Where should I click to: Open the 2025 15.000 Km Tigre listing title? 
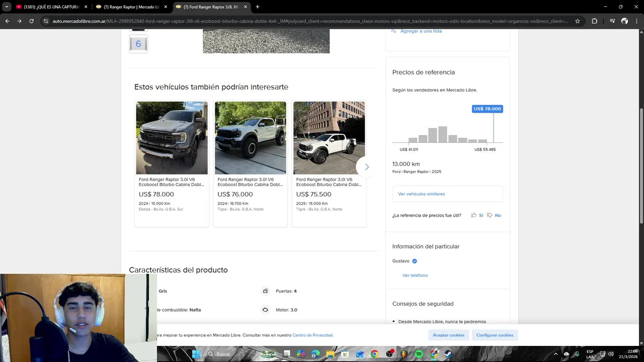point(329,182)
